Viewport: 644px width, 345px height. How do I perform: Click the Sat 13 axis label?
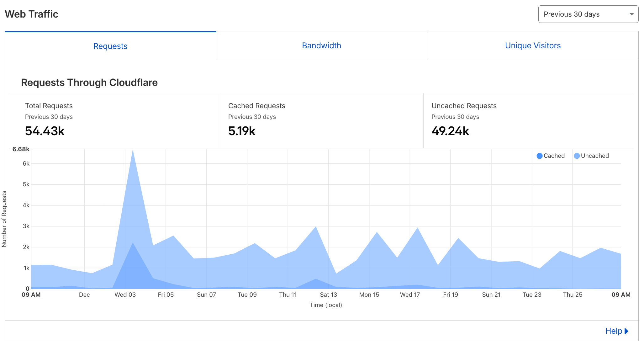pos(329,295)
